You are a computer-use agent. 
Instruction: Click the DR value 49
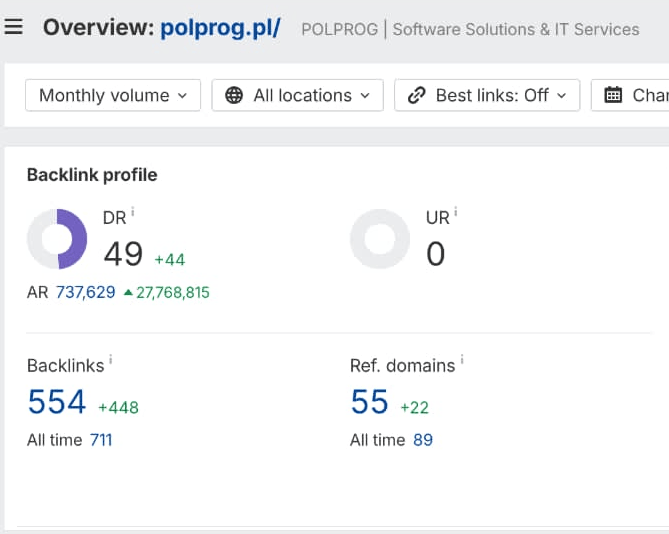[x=123, y=254]
